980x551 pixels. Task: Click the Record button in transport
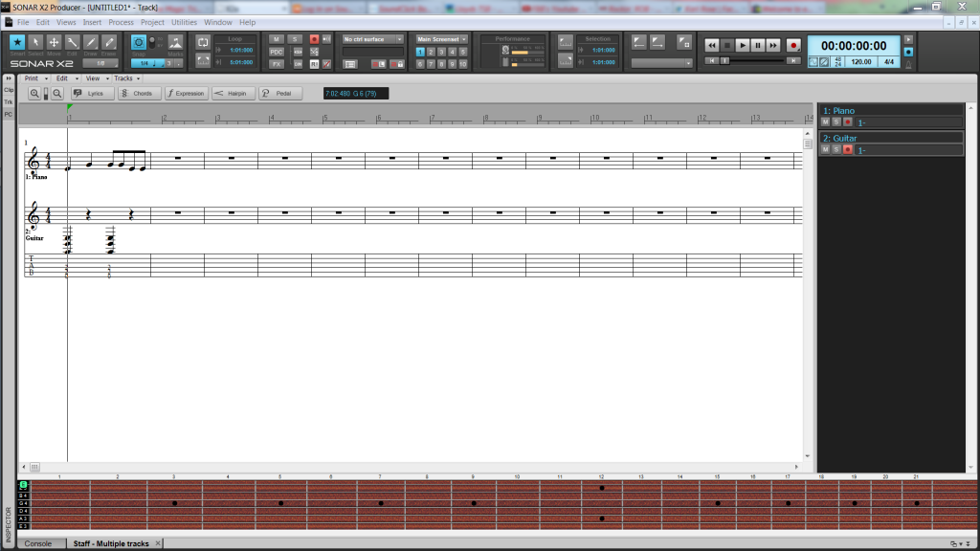point(793,45)
